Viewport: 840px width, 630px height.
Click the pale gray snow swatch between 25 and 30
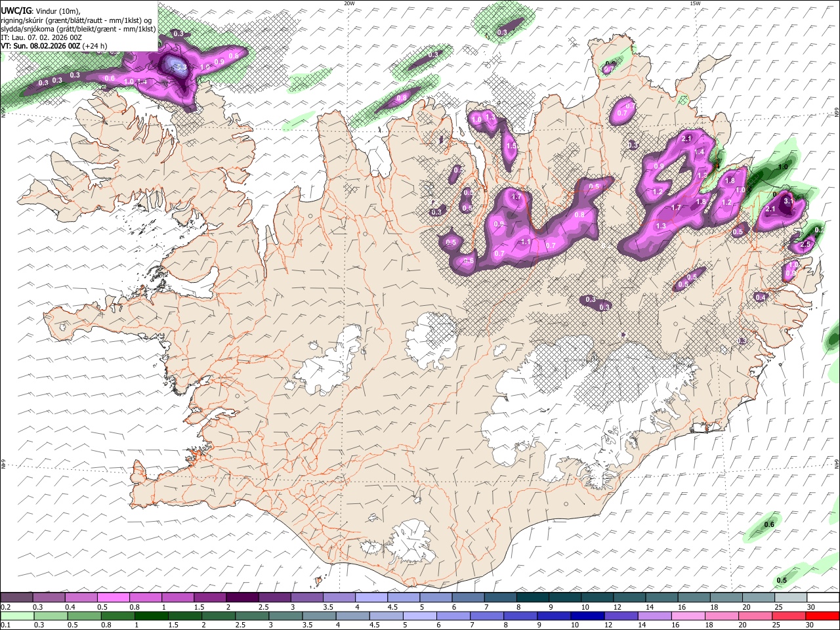pos(790,597)
